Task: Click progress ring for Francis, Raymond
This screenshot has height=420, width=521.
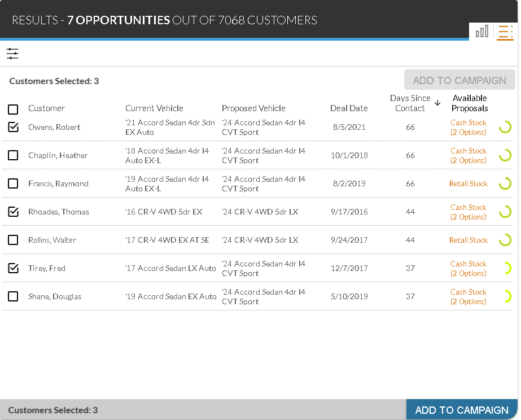Action: click(505, 183)
